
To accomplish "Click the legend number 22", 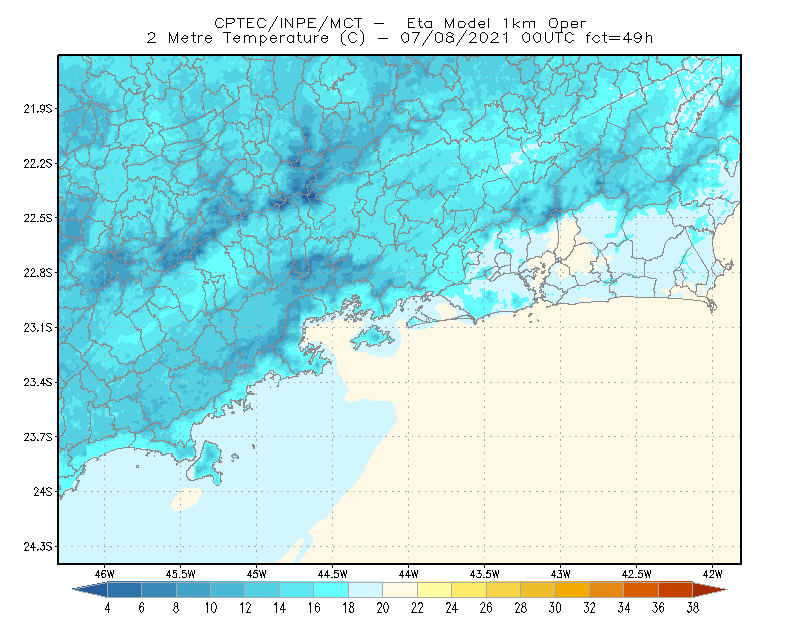I will [417, 608].
